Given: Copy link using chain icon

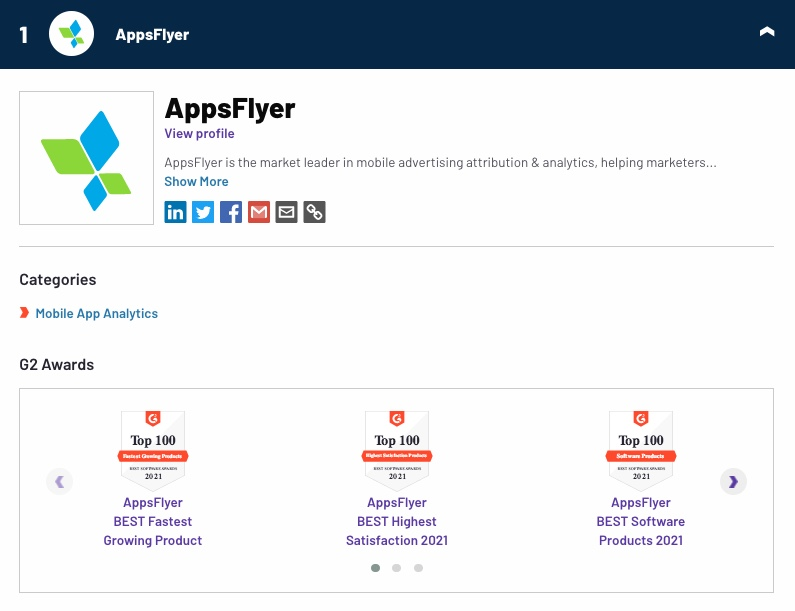Looking at the screenshot, I should coord(314,212).
